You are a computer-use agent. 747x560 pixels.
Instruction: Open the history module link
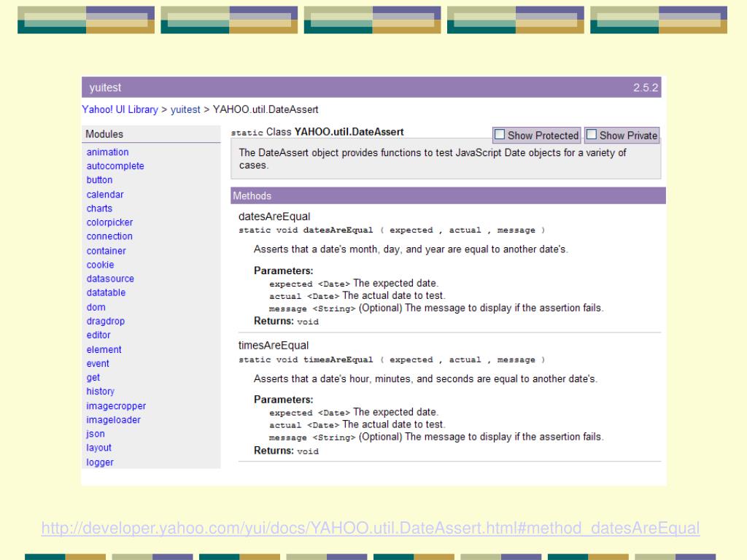100,392
